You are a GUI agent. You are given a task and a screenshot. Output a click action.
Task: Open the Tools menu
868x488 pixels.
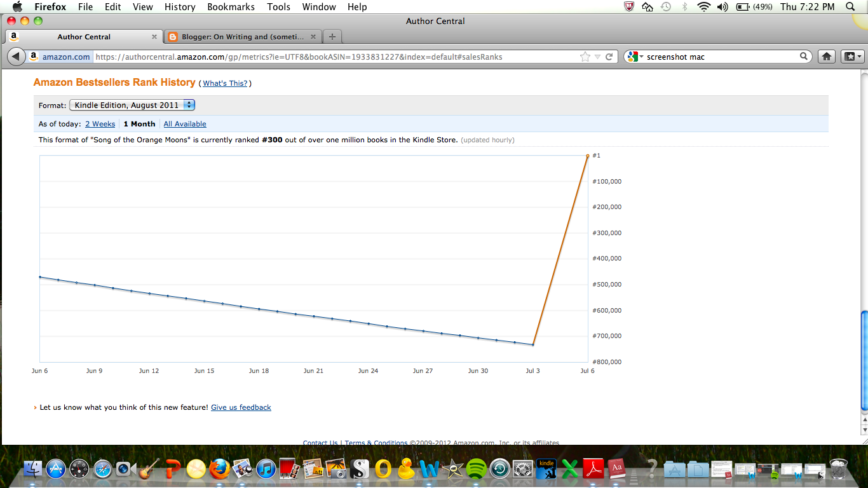point(278,7)
